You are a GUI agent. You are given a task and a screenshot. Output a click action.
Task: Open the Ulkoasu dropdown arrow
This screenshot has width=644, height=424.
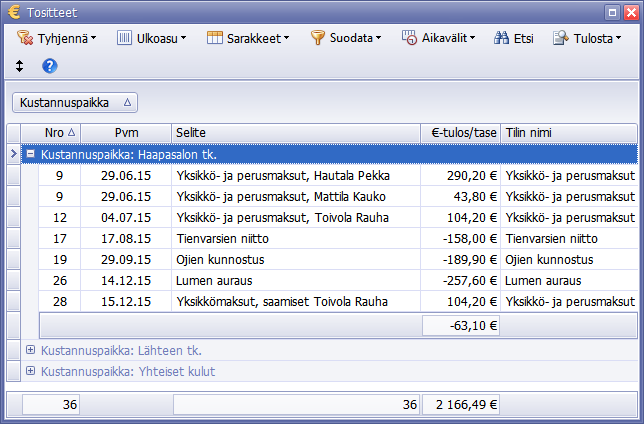coord(184,38)
